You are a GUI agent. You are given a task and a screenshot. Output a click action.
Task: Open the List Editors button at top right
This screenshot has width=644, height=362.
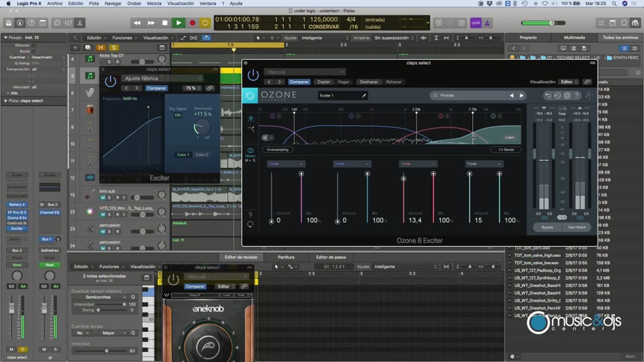[x=601, y=23]
